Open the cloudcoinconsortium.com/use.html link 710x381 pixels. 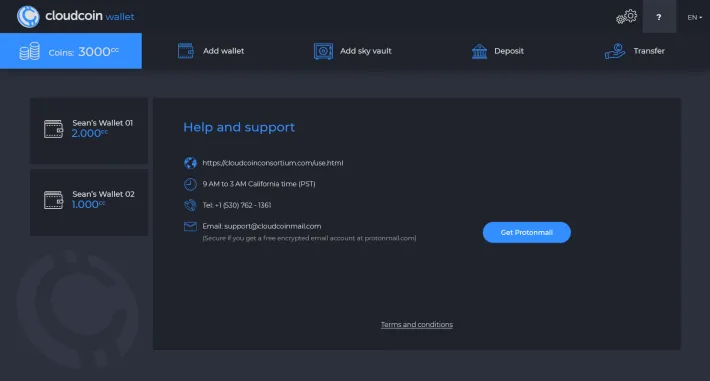click(273, 163)
